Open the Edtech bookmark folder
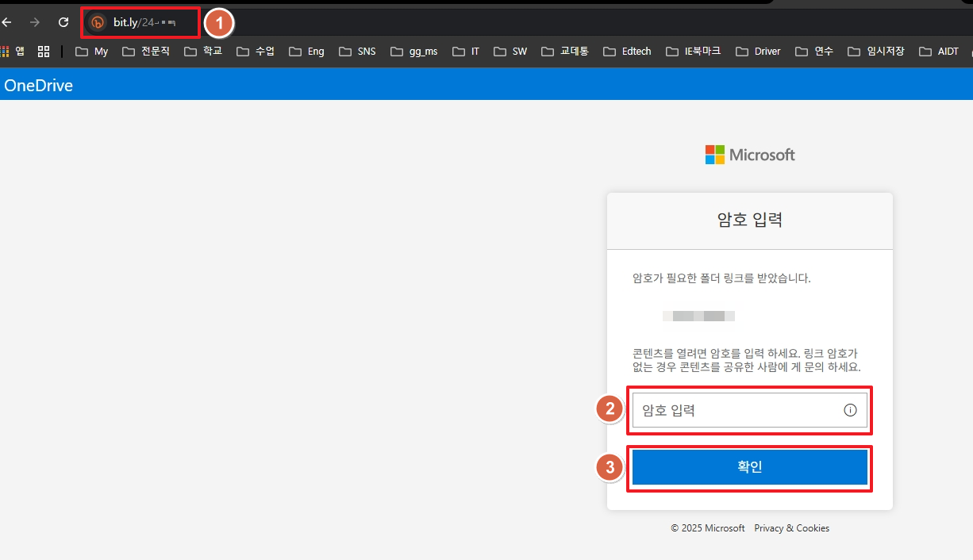The image size is (973, 560). pyautogui.click(x=627, y=51)
